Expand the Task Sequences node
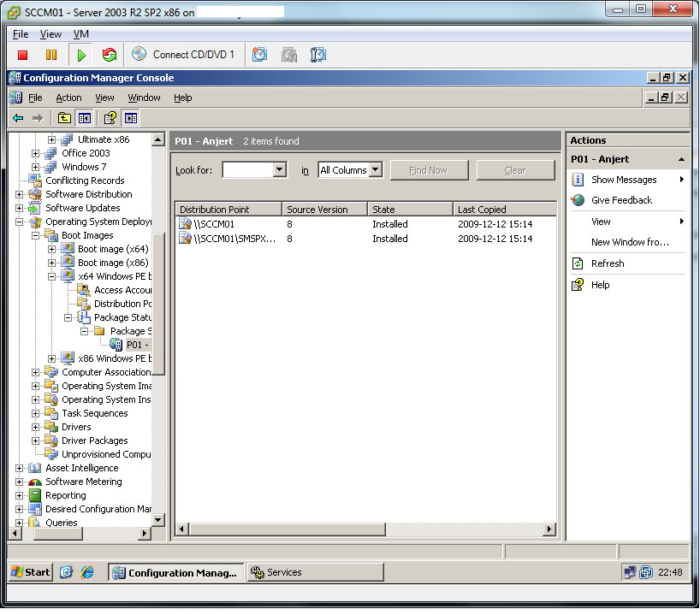 click(35, 414)
